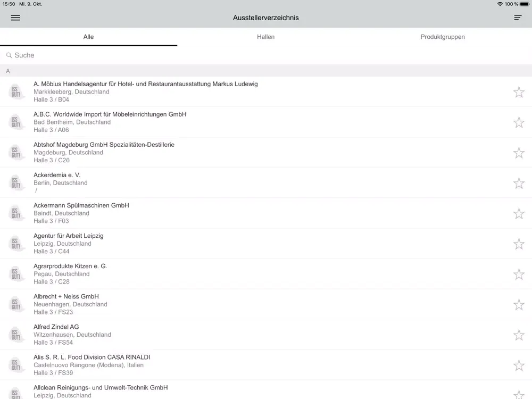This screenshot has height=399, width=532.
Task: Click stand location Halle 3 / FS23
Action: coord(53,312)
